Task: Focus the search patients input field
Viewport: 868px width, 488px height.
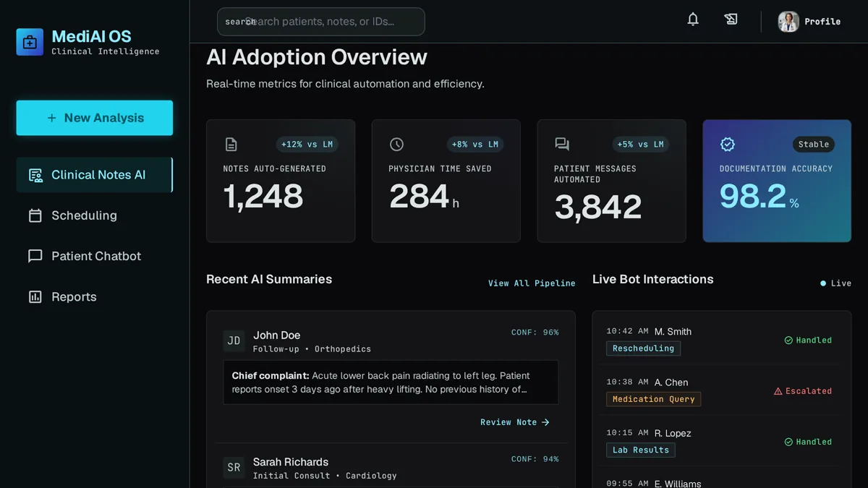Action: coord(321,22)
